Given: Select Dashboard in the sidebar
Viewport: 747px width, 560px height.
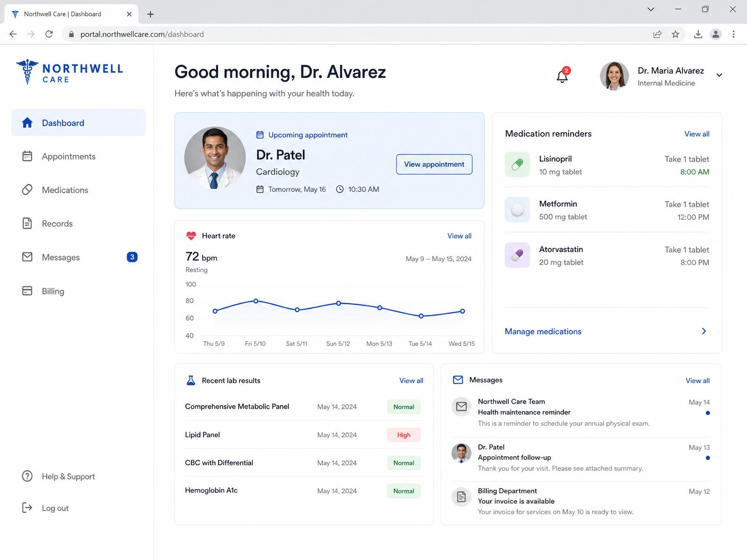Looking at the screenshot, I should pyautogui.click(x=78, y=123).
